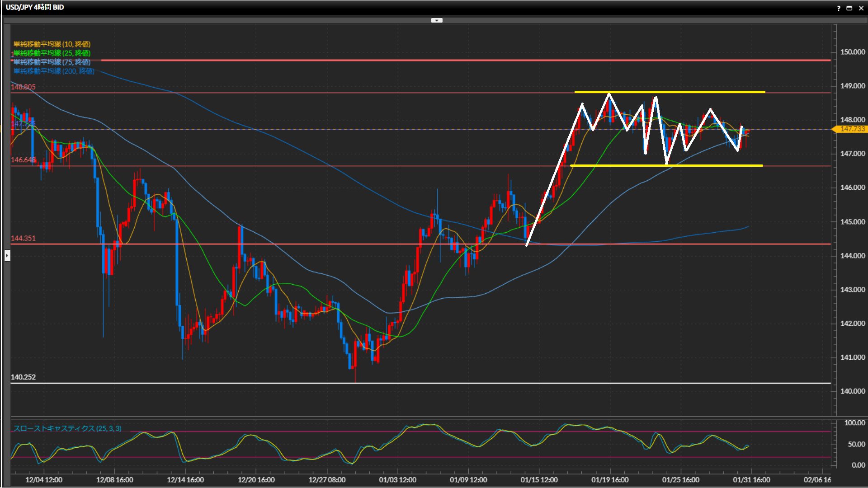Select the 75-period moving average label
This screenshot has width=868, height=488.
tap(52, 62)
